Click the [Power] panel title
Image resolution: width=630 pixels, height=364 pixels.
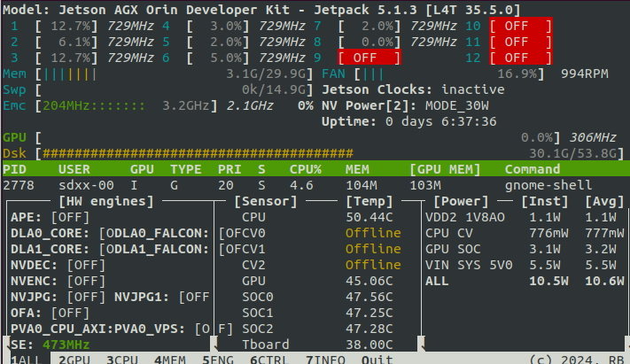[461, 201]
